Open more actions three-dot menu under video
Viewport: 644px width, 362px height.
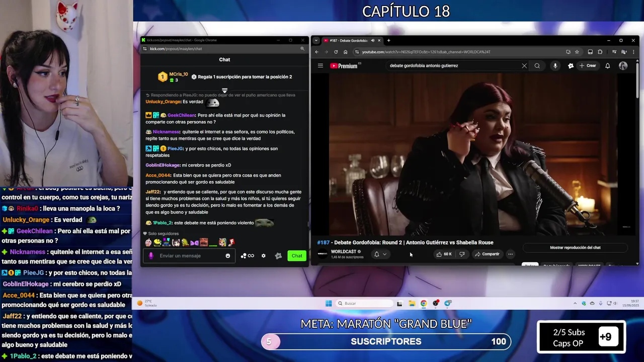click(510, 254)
